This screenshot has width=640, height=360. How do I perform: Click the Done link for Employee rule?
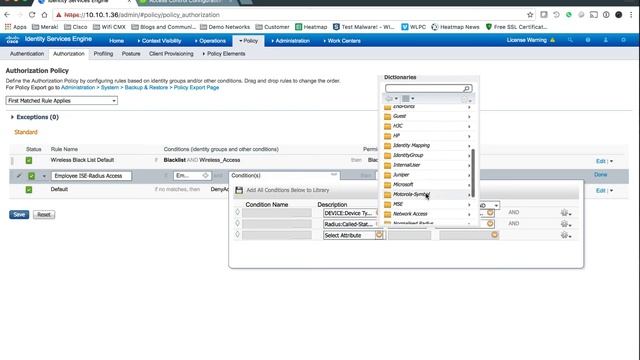coord(600,175)
